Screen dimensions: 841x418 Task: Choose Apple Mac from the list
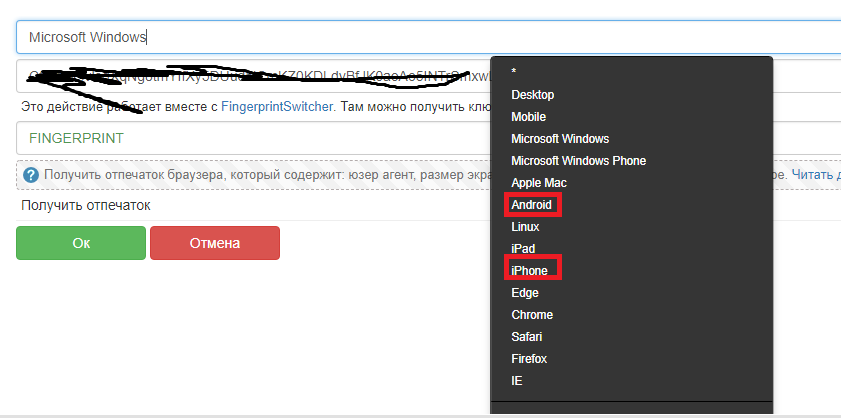pyautogui.click(x=539, y=183)
